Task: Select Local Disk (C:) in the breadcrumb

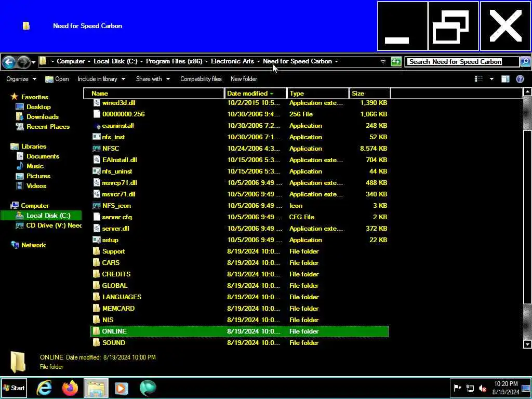Action: click(x=115, y=61)
